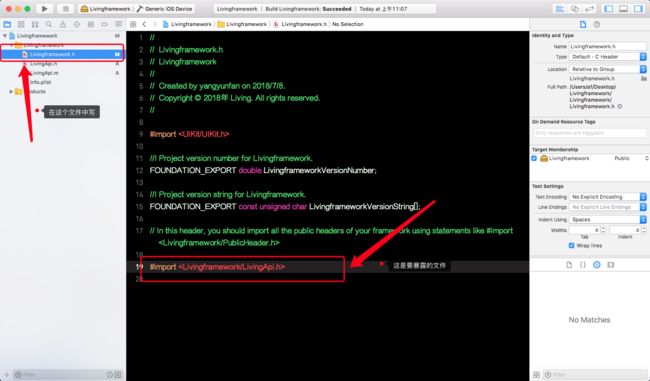
Task: Go back in editor history
Action: click(144, 24)
